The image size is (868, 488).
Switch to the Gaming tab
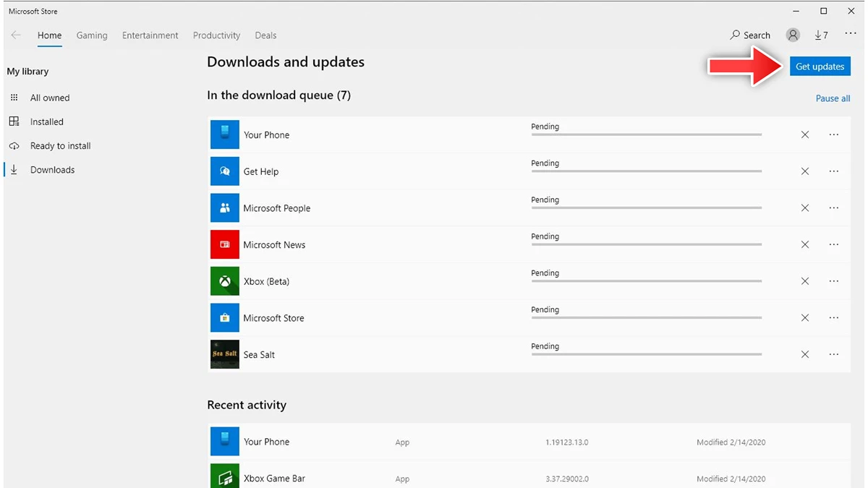pyautogui.click(x=92, y=35)
